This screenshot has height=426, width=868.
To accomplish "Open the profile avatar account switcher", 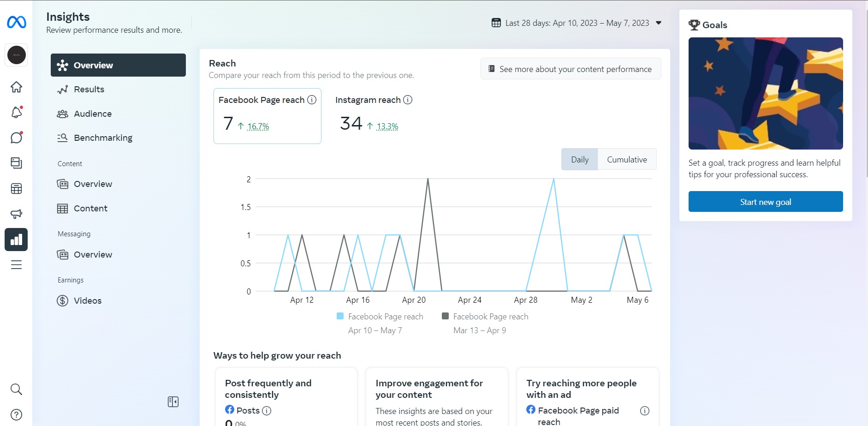I will (x=17, y=55).
